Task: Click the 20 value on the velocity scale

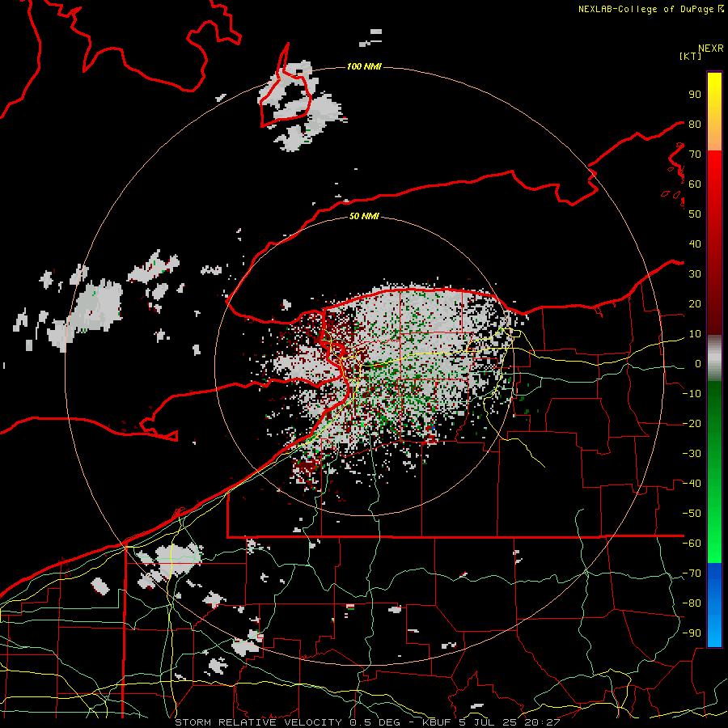Action: 695,304
